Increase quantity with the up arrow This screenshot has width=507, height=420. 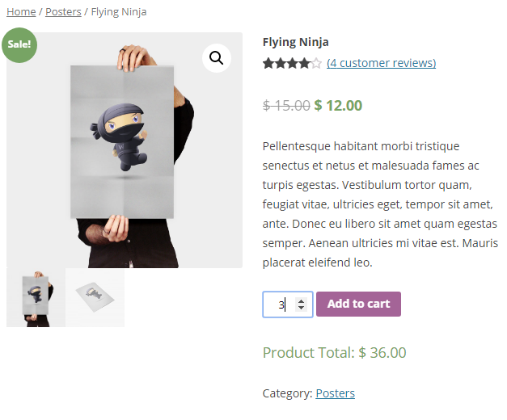[x=301, y=301]
